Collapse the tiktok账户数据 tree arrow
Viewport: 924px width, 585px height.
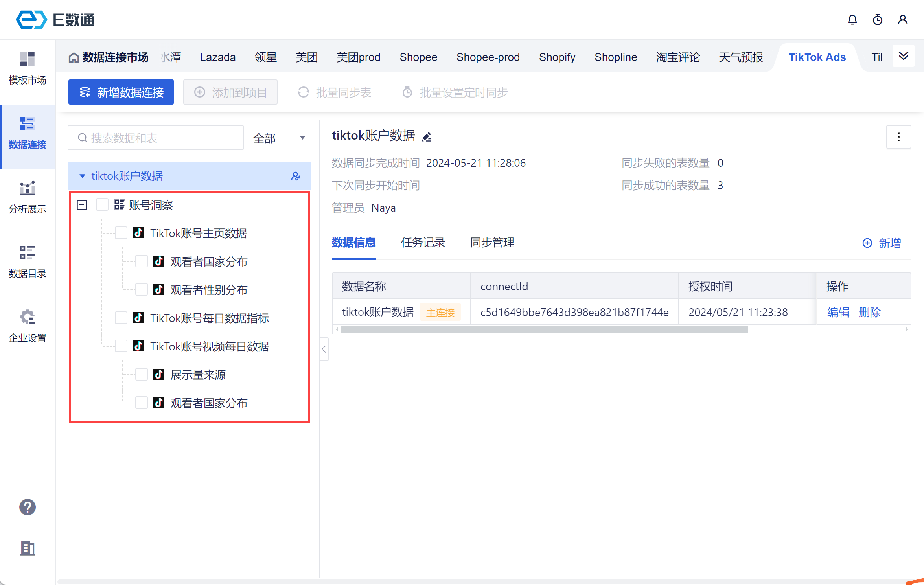point(82,176)
